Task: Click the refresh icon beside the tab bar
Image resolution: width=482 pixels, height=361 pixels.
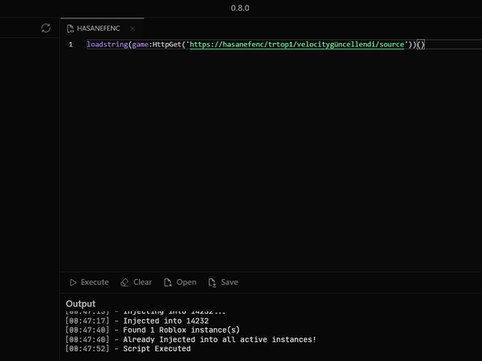Action: (46, 28)
